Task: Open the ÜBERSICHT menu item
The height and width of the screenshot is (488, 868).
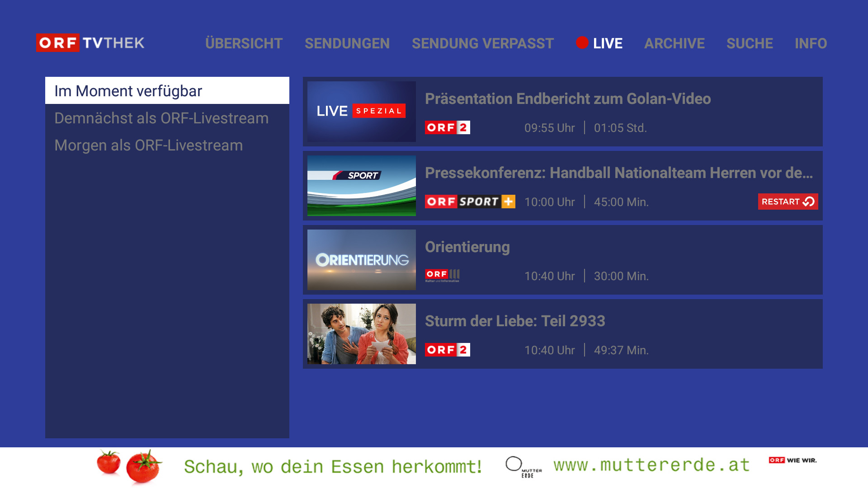Action: 244,43
